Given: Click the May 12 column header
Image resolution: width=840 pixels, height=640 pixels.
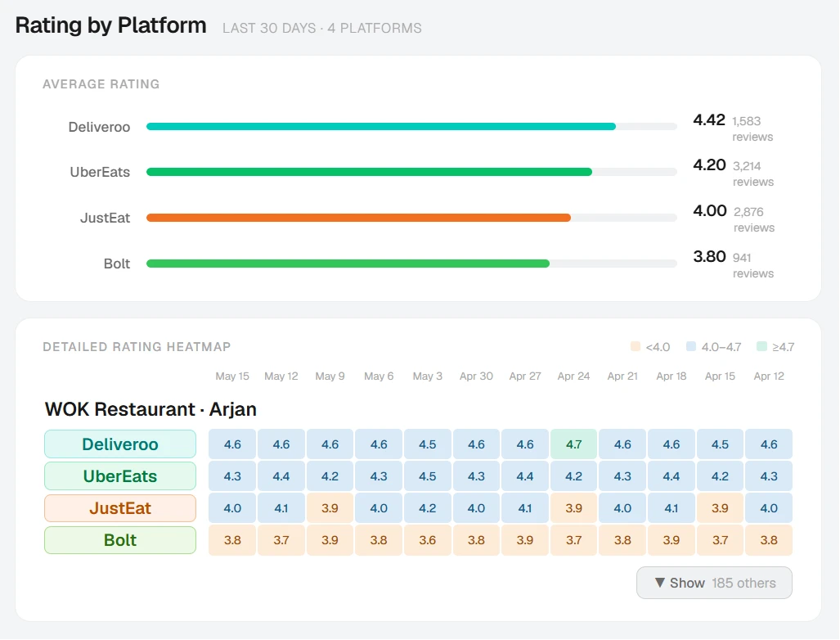Looking at the screenshot, I should [x=281, y=376].
